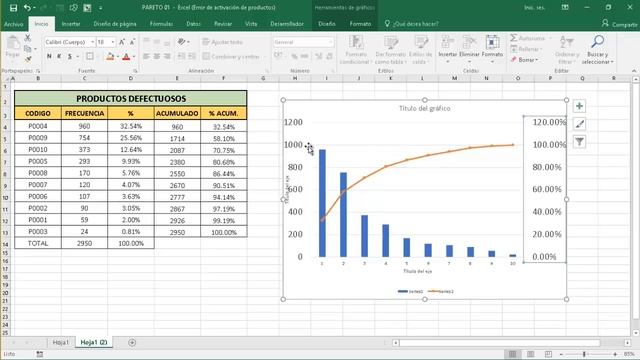Click the Insertar cells button in Celdas
Screen dimensions: 640x360
pos(447,49)
